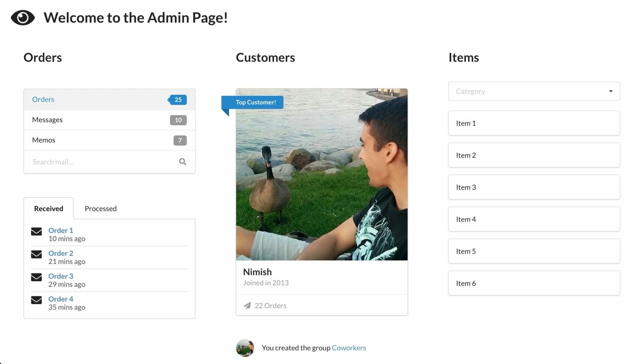The width and height of the screenshot is (643, 364).
Task: Click the envelope icon beside Order 4
Action: (36, 300)
